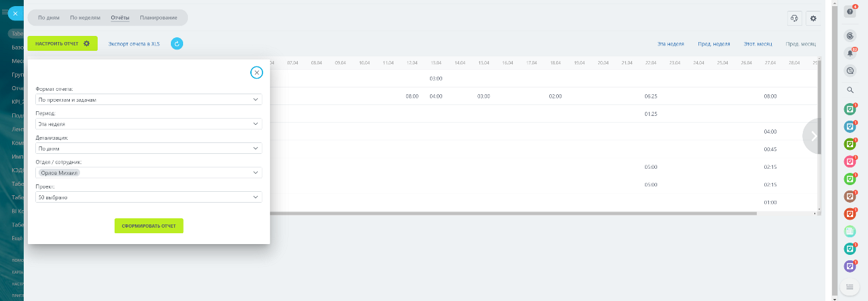Switch to the По неделям tab
The width and height of the screenshot is (868, 301).
tap(85, 18)
